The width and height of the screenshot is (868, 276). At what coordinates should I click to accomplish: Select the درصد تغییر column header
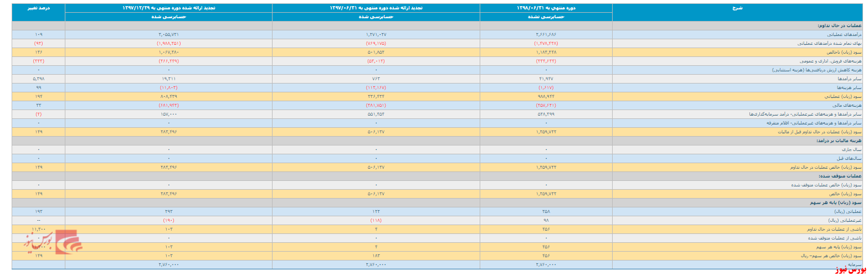pos(38,8)
